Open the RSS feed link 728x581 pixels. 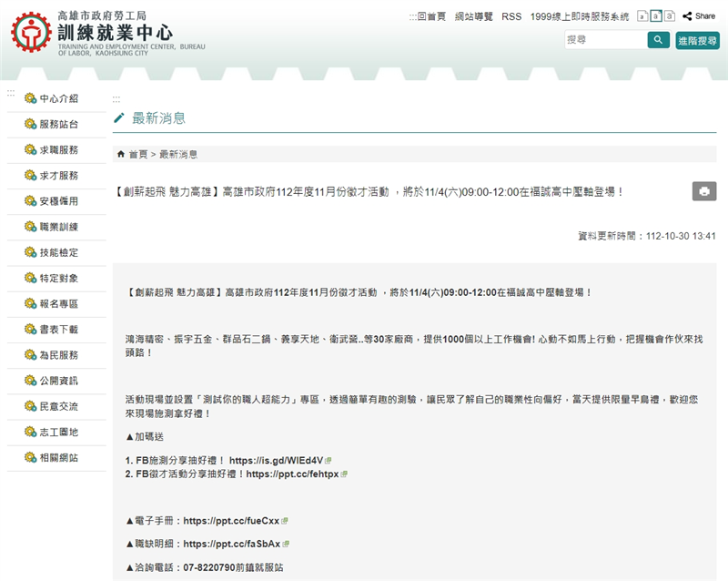(x=511, y=16)
